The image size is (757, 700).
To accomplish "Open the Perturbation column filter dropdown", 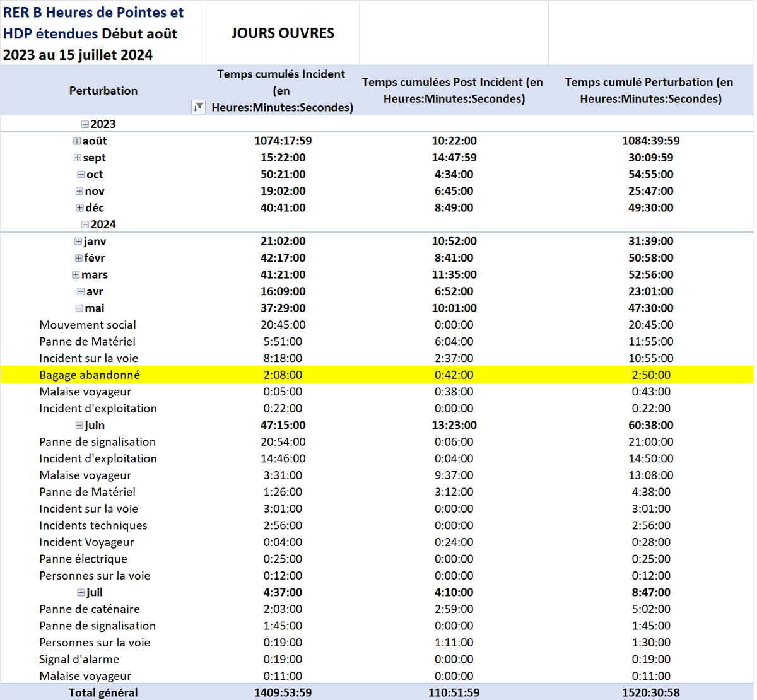I will tap(199, 107).
